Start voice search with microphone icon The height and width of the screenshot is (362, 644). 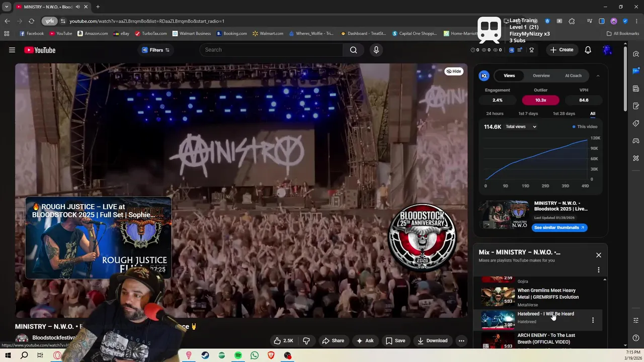coord(376,50)
